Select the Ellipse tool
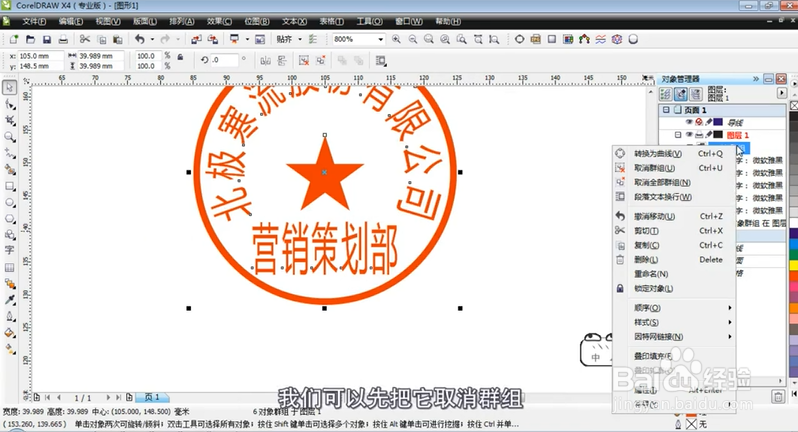The width and height of the screenshot is (798, 432). 9,203
